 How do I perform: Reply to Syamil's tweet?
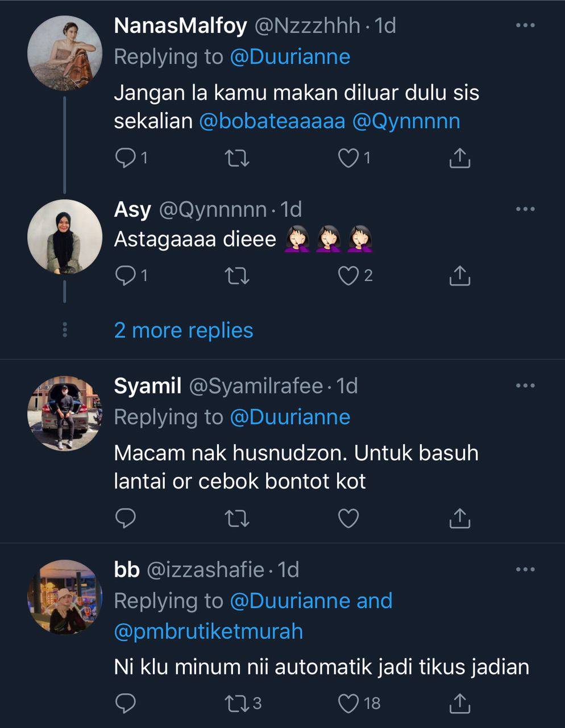point(125,518)
